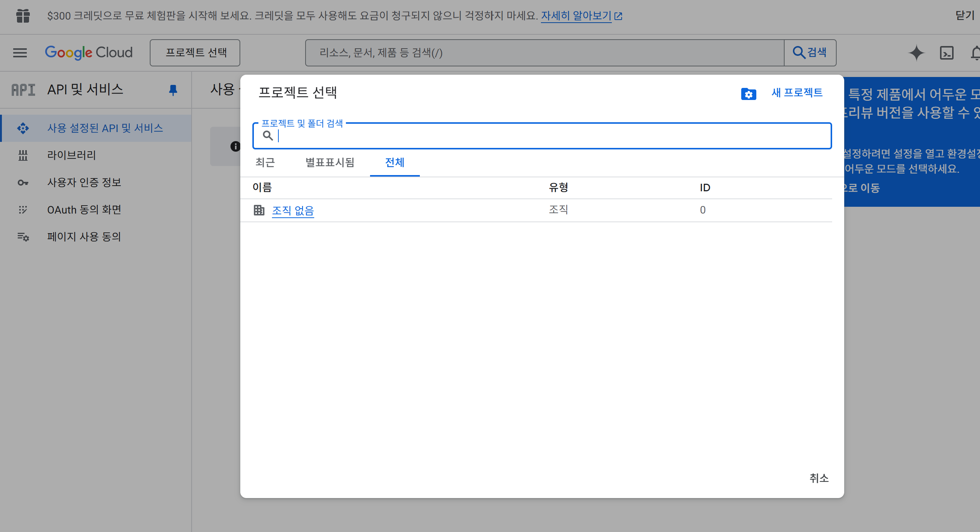Follow the 자세히 알아보기 link

(x=576, y=15)
